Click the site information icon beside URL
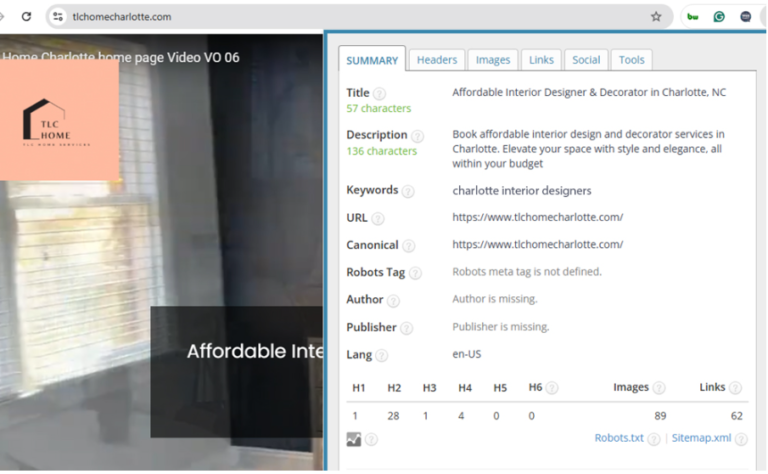768x474 pixels. [x=58, y=17]
